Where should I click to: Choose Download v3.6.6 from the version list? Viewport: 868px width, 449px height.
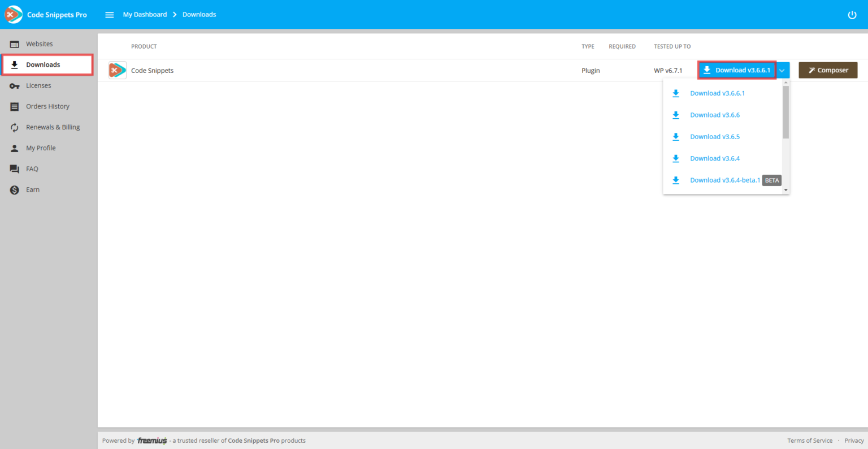pyautogui.click(x=715, y=115)
